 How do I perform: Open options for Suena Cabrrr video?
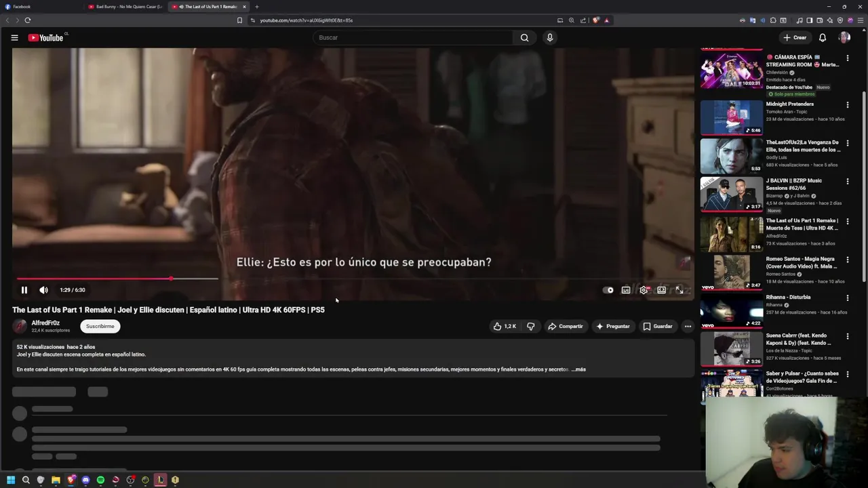[847, 337]
